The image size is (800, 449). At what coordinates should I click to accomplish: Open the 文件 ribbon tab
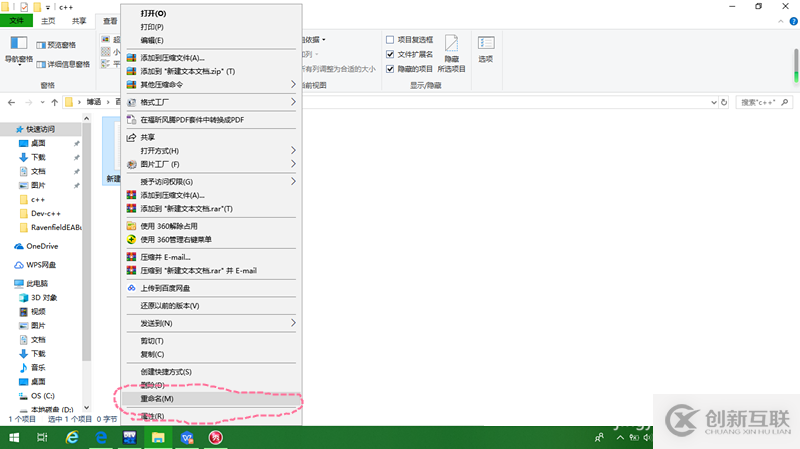pos(16,20)
